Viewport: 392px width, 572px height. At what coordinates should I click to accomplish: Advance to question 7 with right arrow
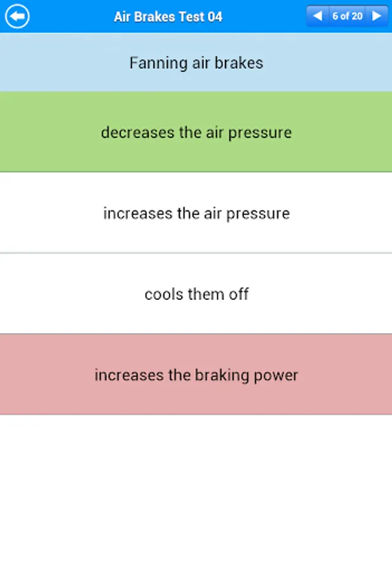[377, 16]
